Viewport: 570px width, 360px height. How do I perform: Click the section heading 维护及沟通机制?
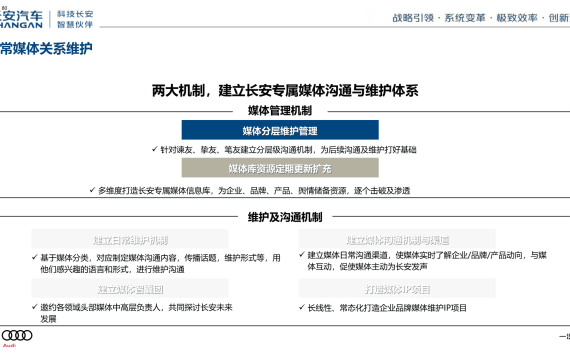point(285,217)
